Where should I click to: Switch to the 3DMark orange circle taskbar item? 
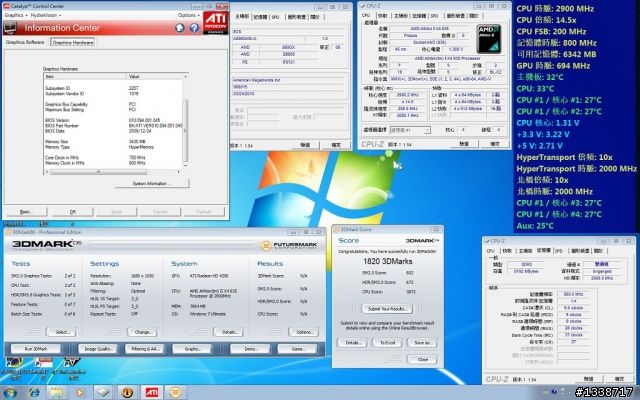click(x=176, y=393)
